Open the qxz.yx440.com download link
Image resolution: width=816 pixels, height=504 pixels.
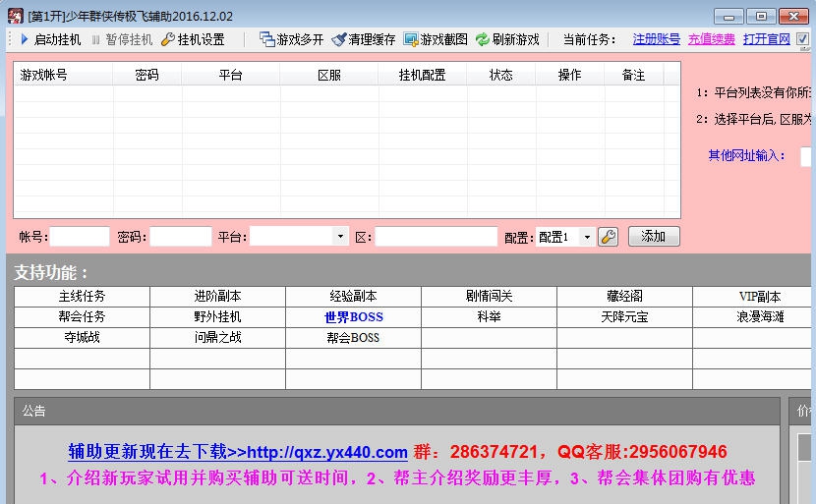pos(238,452)
